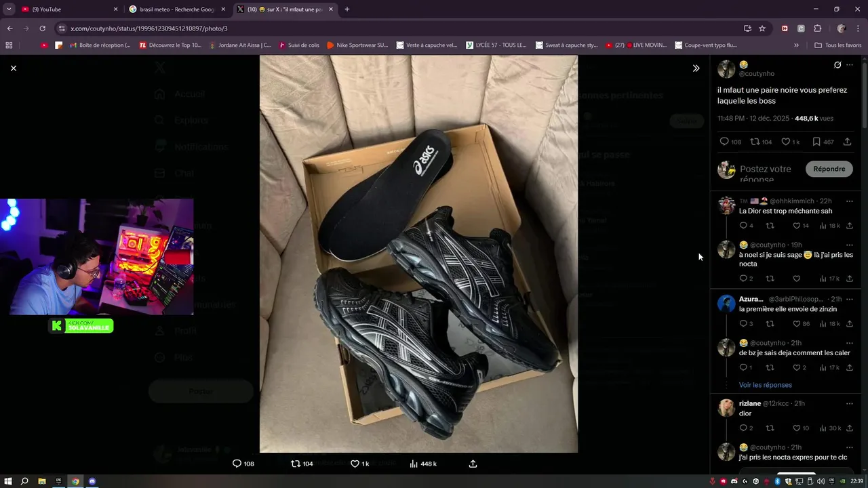
Task: Open more options on 'à noel si je suis sage' reply
Action: coord(849,245)
